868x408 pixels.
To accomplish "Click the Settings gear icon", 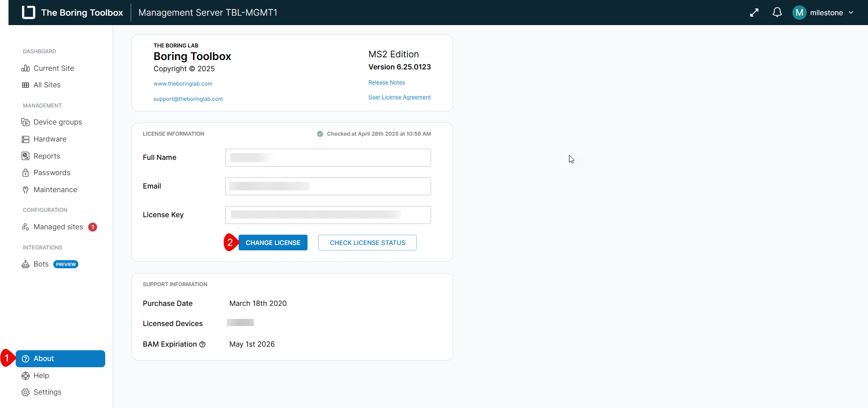I will pos(26,392).
